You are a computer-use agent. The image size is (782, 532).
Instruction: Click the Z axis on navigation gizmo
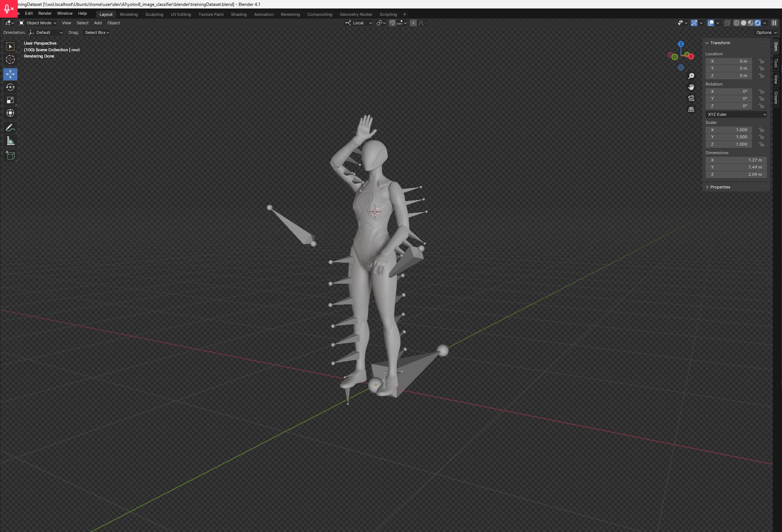click(x=681, y=44)
